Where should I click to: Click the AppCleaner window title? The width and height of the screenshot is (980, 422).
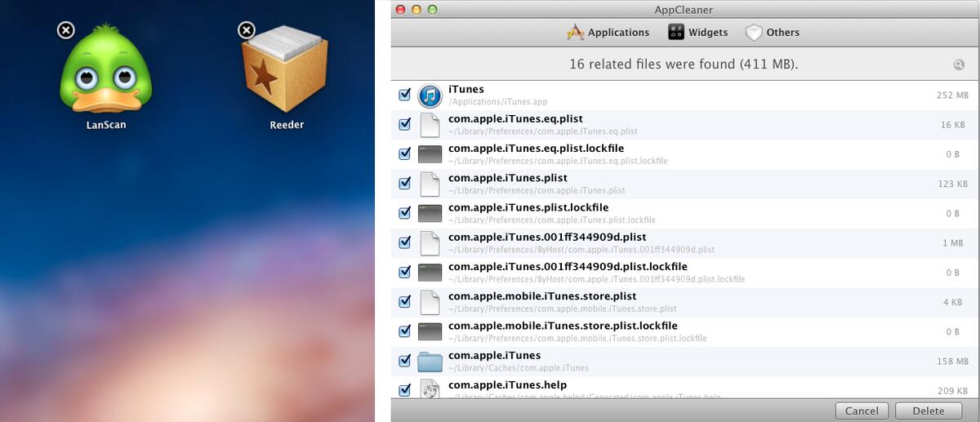point(684,9)
